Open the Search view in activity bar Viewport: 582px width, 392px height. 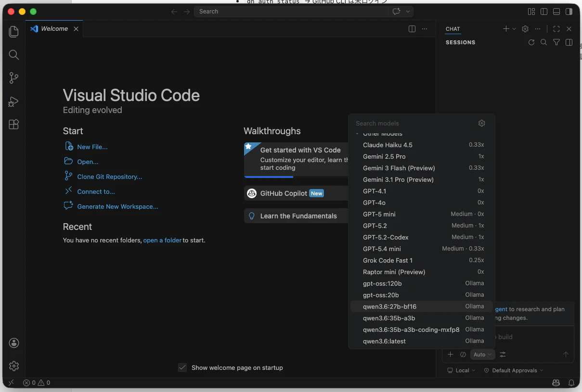coord(14,55)
